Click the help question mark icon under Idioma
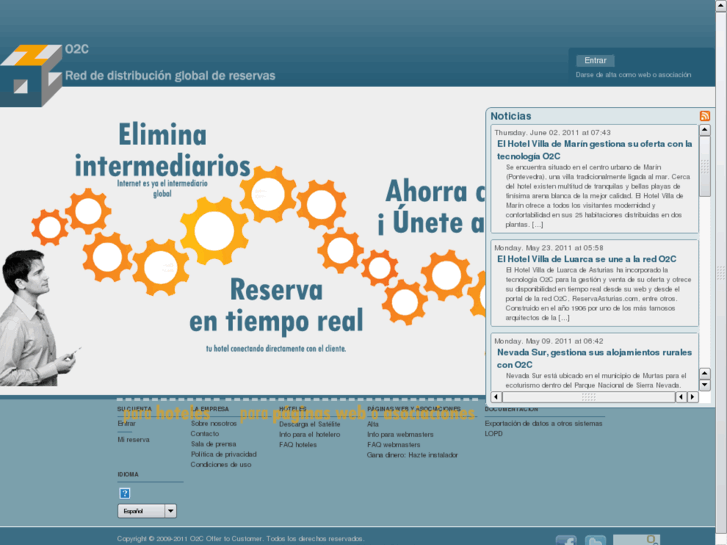The image size is (727, 545). tap(124, 493)
